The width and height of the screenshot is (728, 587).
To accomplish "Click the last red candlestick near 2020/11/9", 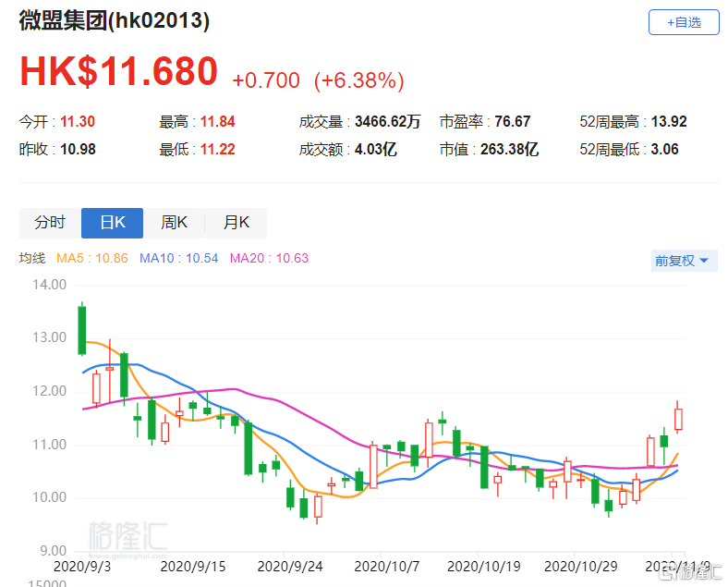I will [x=678, y=419].
